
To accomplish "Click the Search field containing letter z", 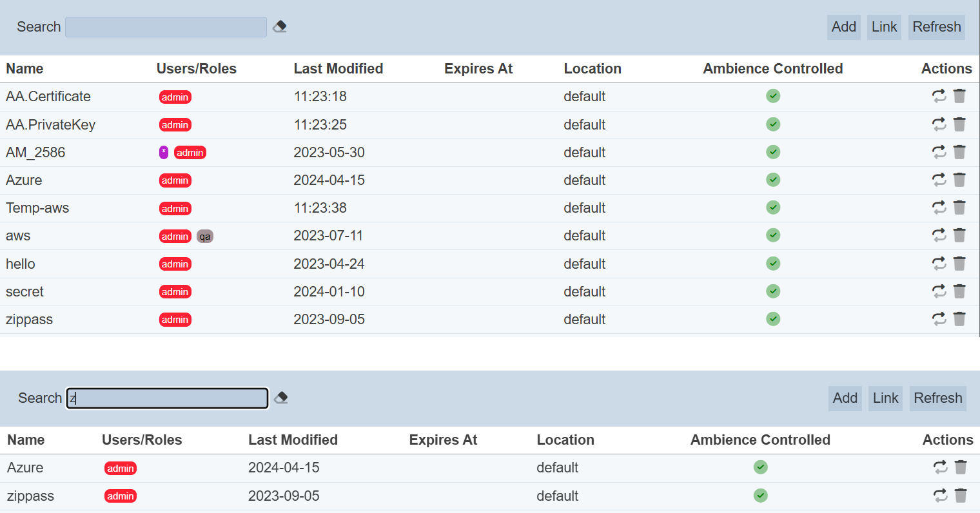I will click(x=167, y=398).
